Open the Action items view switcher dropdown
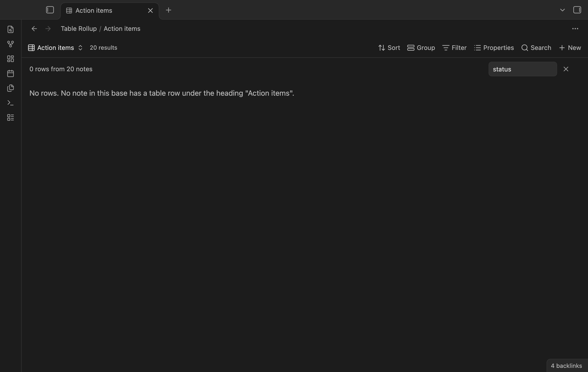The width and height of the screenshot is (588, 372). coord(55,47)
